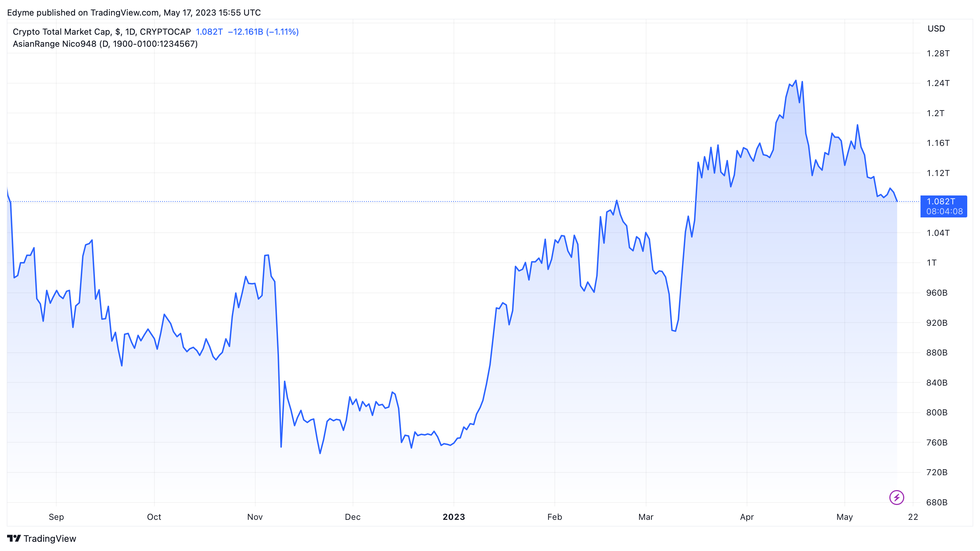Click the 880B price axis label
Screen dimensions: 980x551
(x=937, y=352)
